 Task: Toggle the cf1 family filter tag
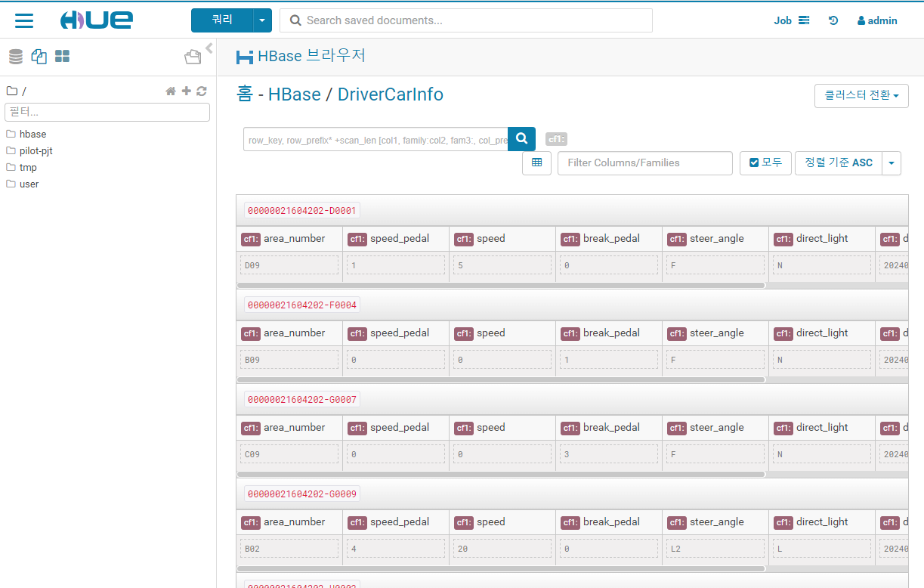coord(556,139)
